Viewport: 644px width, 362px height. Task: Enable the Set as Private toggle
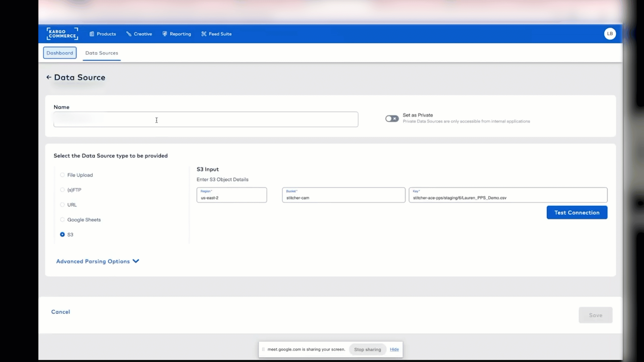click(392, 119)
